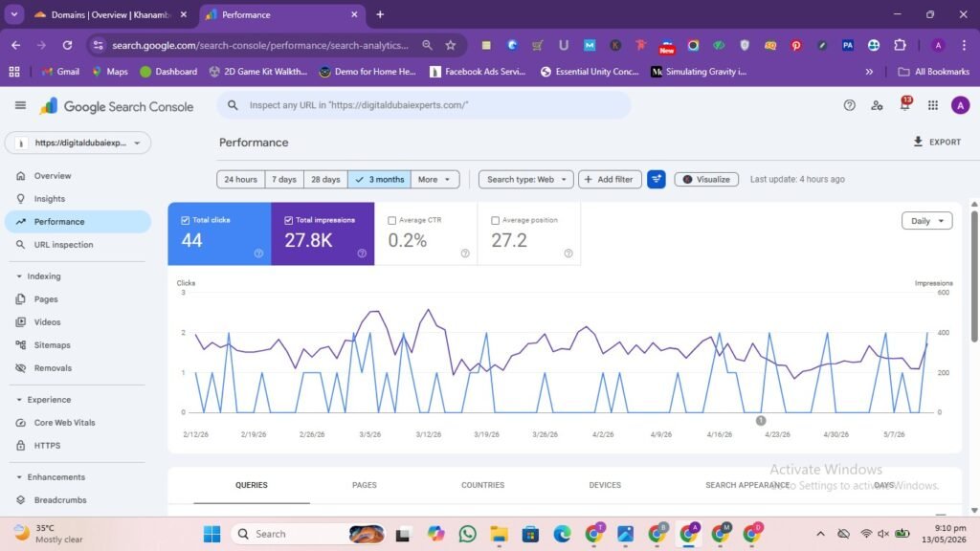Click help icon on Average CTR card
This screenshot has height=551, width=980.
pos(465,253)
